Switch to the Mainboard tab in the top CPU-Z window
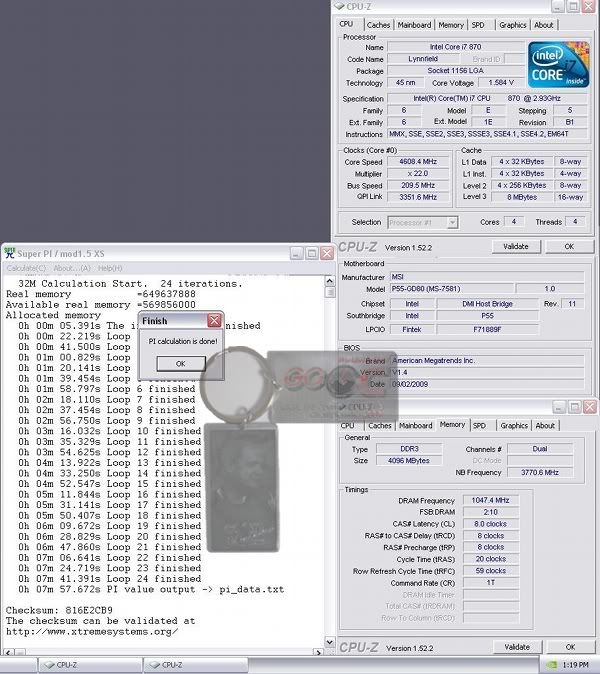 [x=414, y=25]
